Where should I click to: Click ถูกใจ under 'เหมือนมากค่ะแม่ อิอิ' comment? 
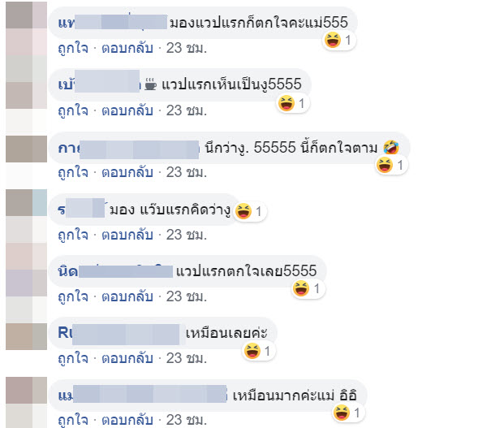pyautogui.click(x=73, y=420)
